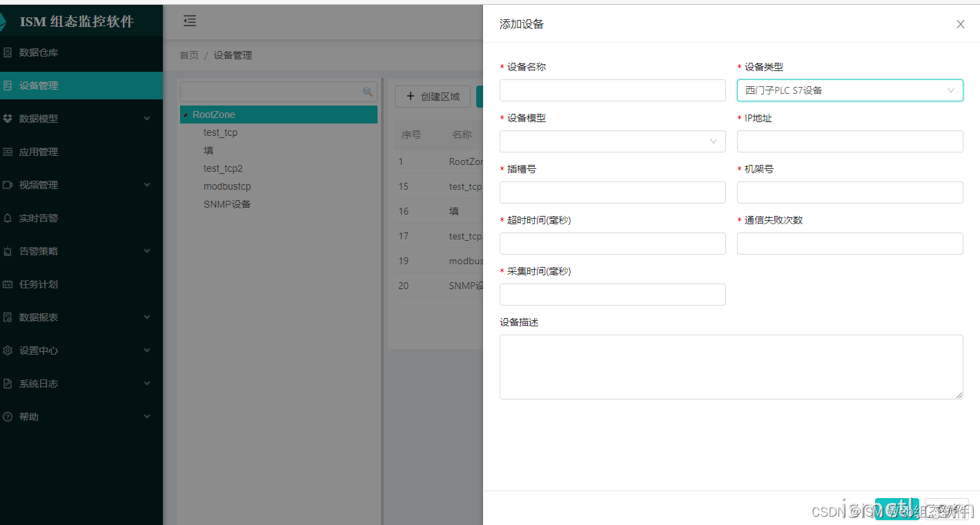The image size is (980, 525).
Task: Click the 名称 column header
Action: click(462, 135)
